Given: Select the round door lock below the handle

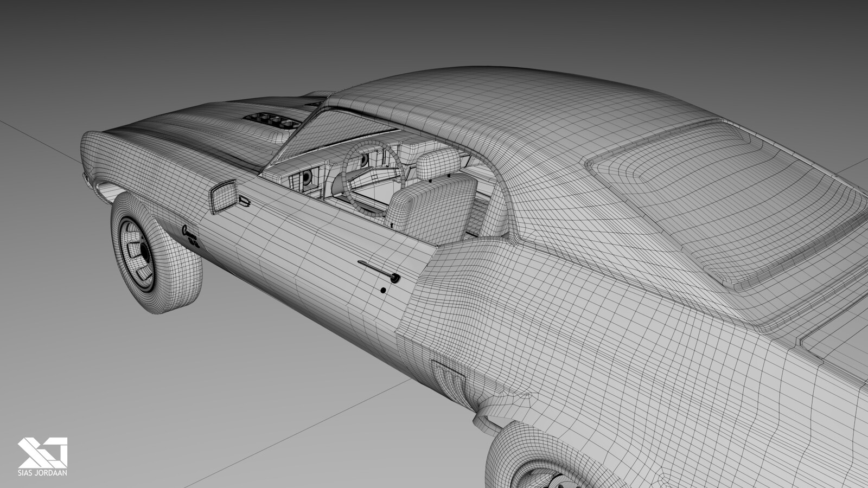Looking at the screenshot, I should [384, 291].
